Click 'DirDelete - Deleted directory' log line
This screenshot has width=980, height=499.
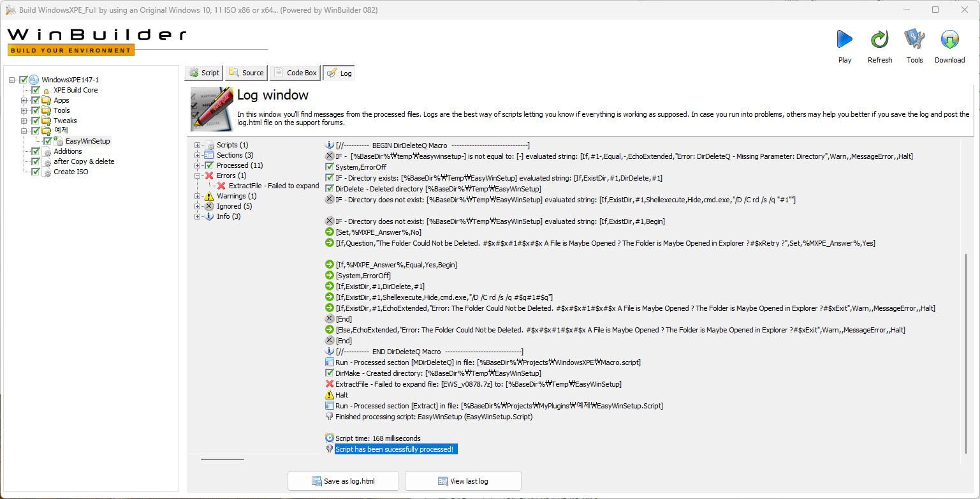[438, 189]
